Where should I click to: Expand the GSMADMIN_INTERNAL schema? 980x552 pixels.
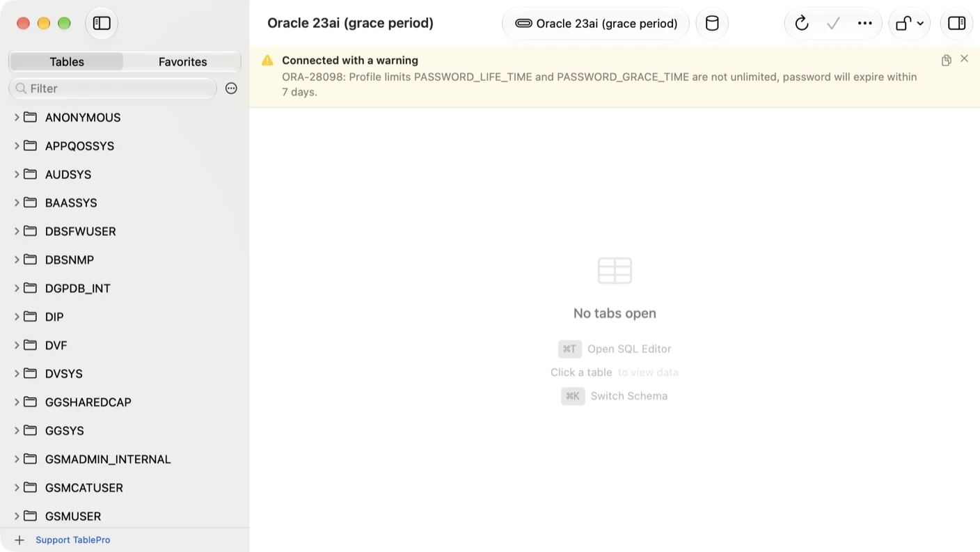(x=17, y=459)
